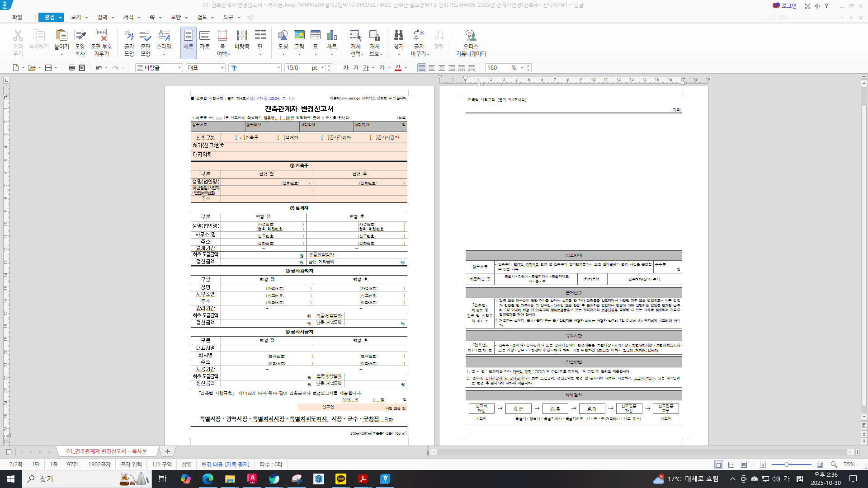Toggle italic 가 formatting button
The width and height of the screenshot is (868, 488).
pos(356,68)
